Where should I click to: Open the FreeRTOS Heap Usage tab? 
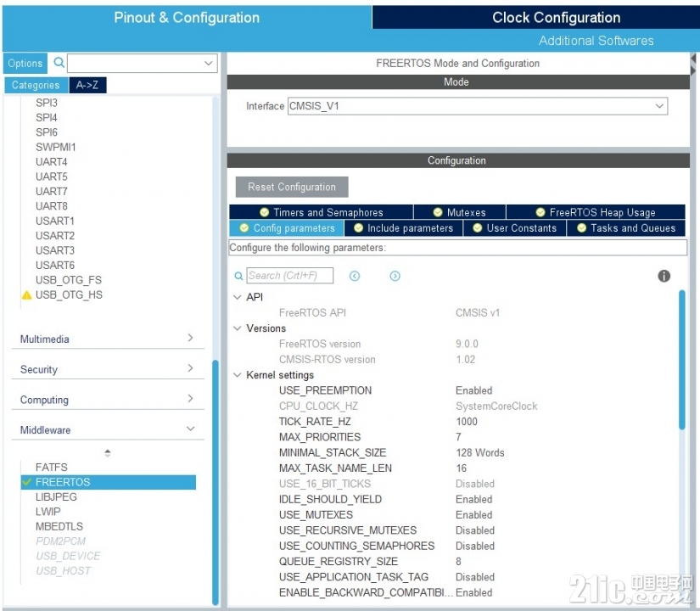pos(596,212)
